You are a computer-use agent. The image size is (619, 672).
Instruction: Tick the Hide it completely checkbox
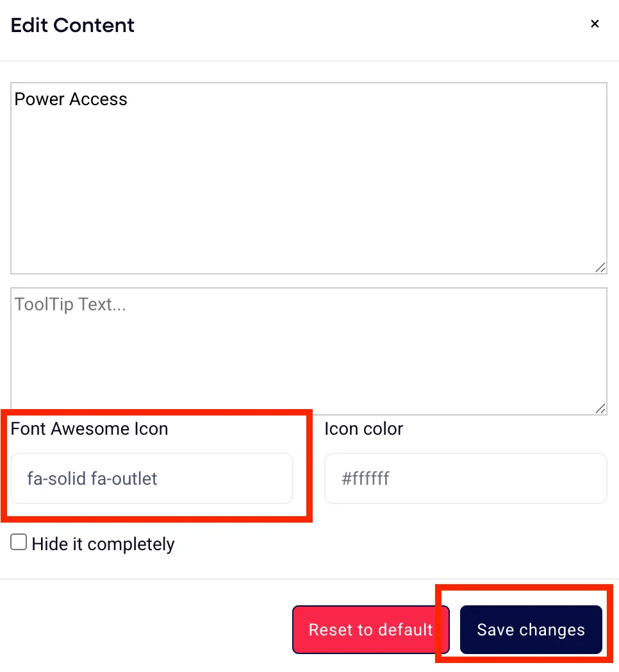coord(19,542)
